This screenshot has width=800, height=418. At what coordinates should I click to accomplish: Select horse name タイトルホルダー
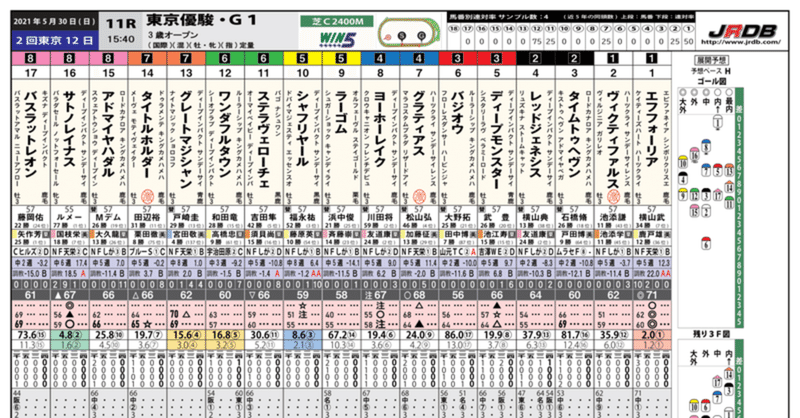pos(147,134)
